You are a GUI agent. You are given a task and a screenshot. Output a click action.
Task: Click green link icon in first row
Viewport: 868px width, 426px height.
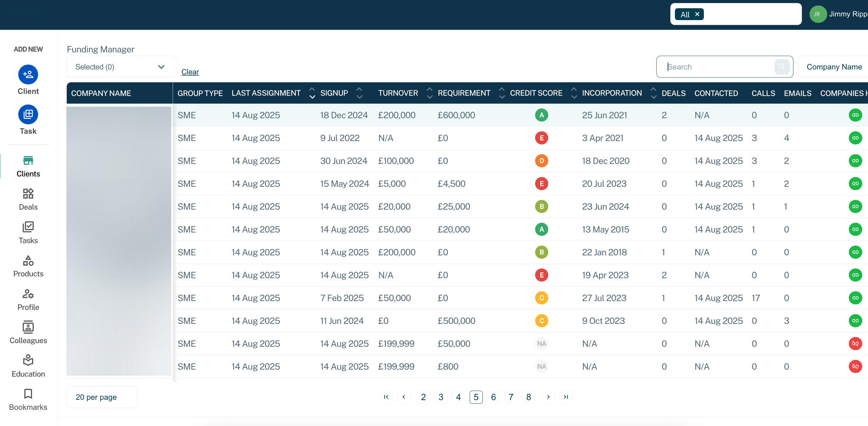855,115
